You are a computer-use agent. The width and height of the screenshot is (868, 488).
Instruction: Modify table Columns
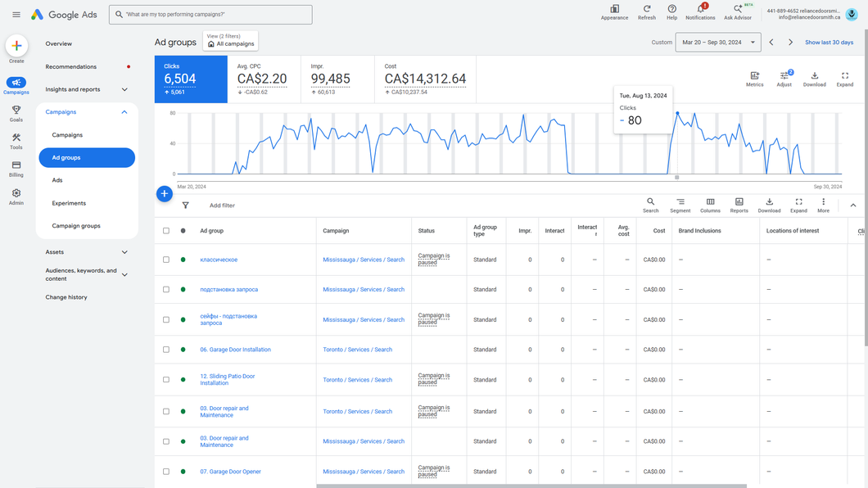click(710, 206)
